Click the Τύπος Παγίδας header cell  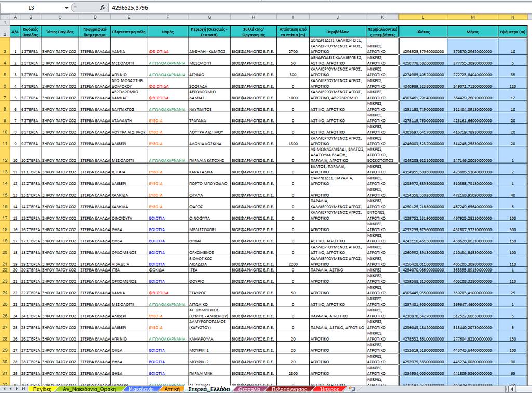[60, 32]
